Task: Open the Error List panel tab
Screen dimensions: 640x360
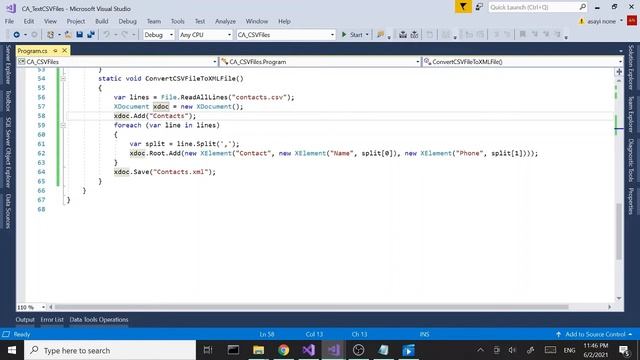Action: click(52, 320)
